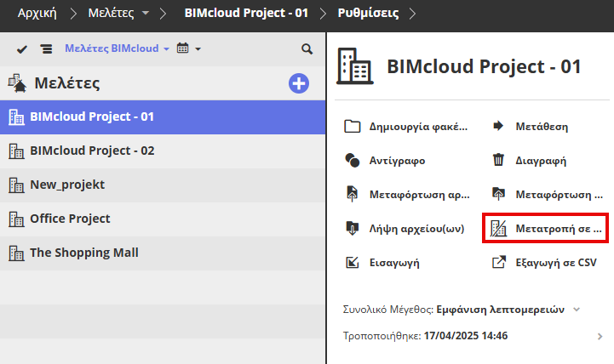
Task: Click the Μετατροπή σε ... convert action
Action: [546, 228]
